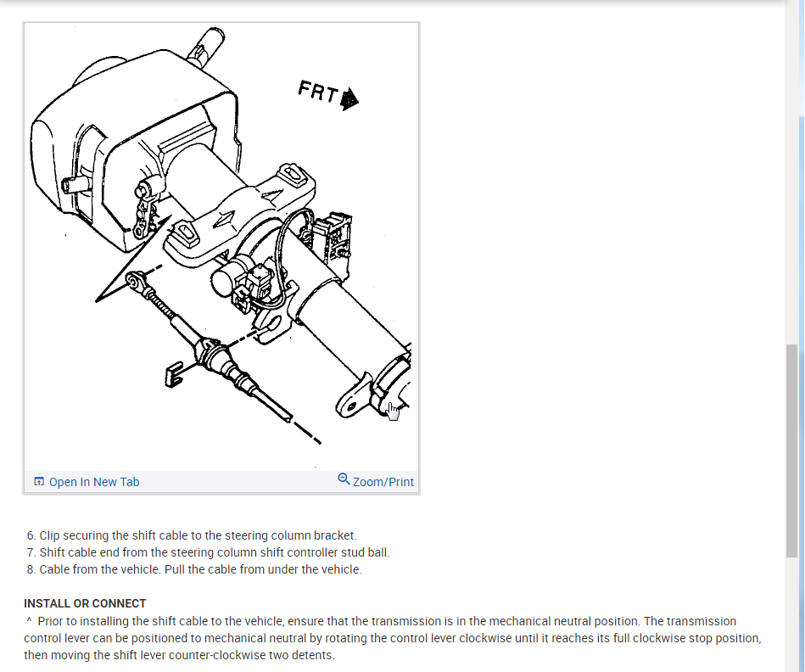Click the Zoom/Print magnifier icon
Viewport: 805px width, 672px height.
[x=344, y=479]
